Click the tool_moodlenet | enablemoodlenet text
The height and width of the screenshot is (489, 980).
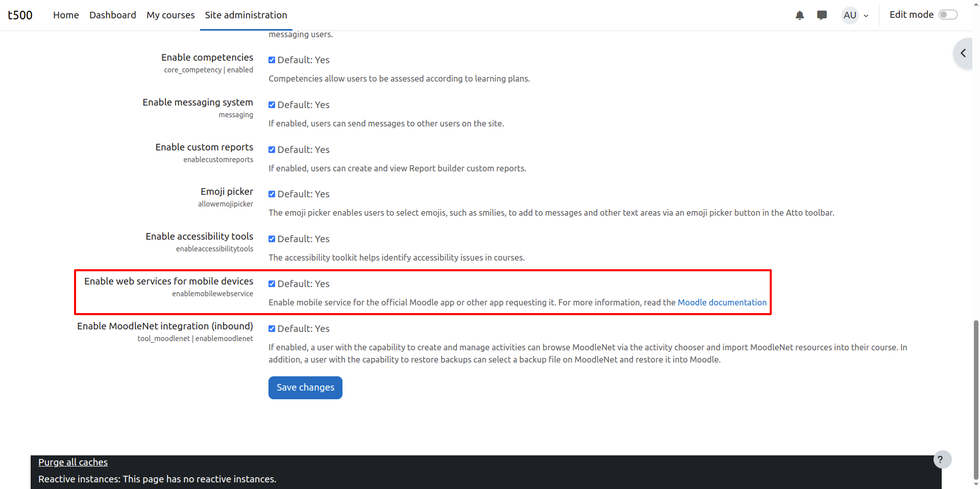coord(195,339)
